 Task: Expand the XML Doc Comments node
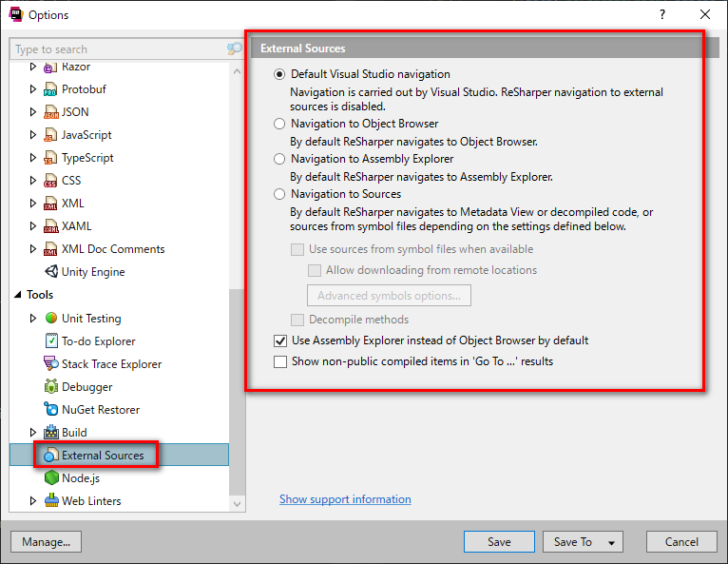pyautogui.click(x=32, y=248)
